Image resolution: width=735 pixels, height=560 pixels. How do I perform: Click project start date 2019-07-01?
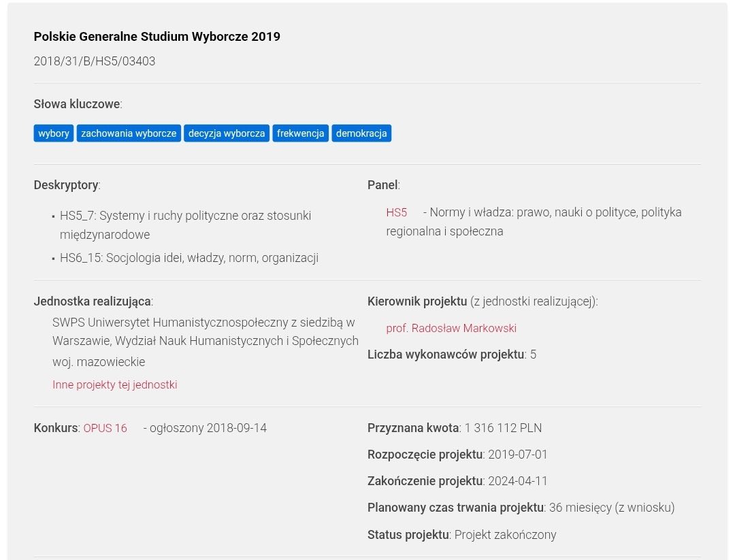pyautogui.click(x=517, y=455)
